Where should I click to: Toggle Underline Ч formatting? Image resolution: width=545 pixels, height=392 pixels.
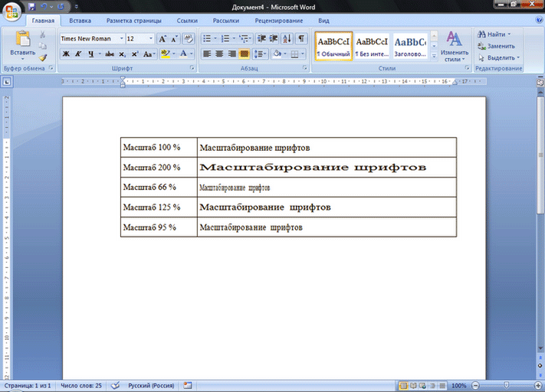(x=90, y=54)
